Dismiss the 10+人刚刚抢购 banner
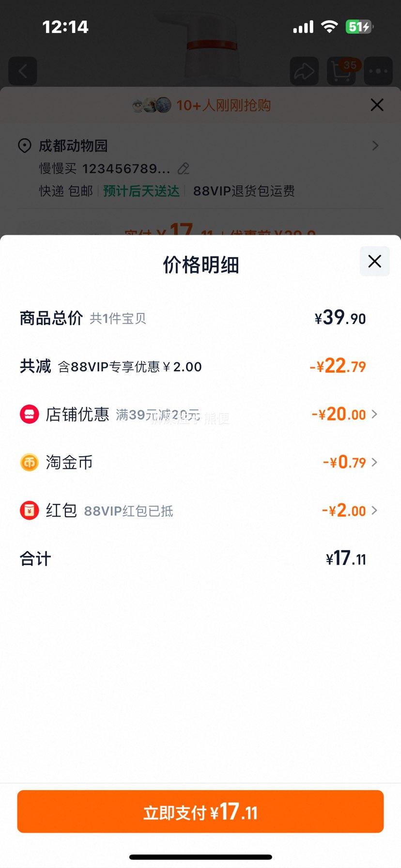The image size is (401, 868). click(377, 105)
